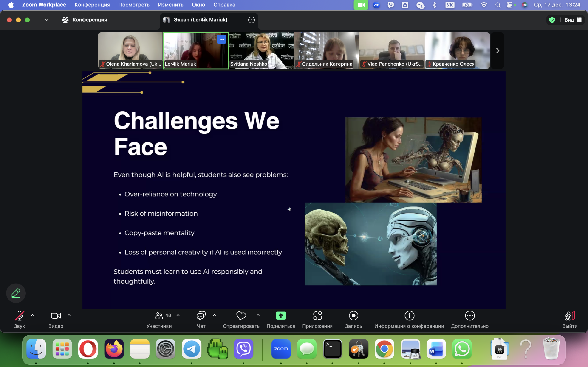The image size is (588, 367).
Task: Open the annotation pencil tool
Action: click(x=16, y=293)
